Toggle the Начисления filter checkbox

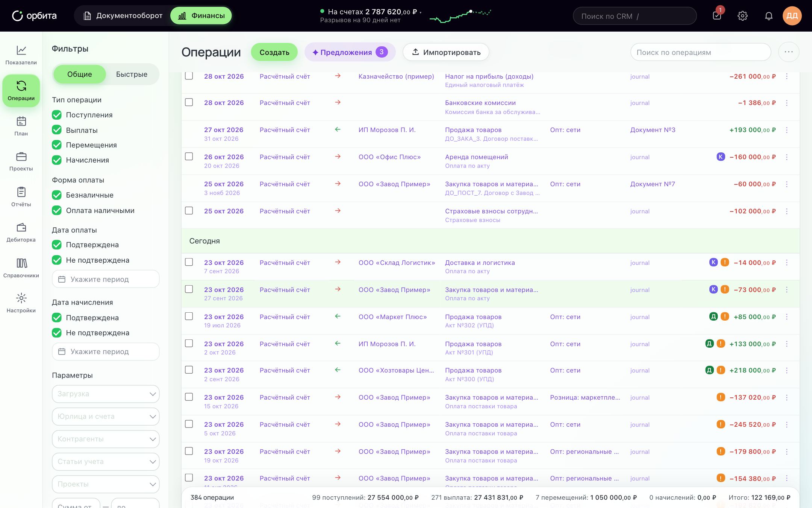pos(57,160)
